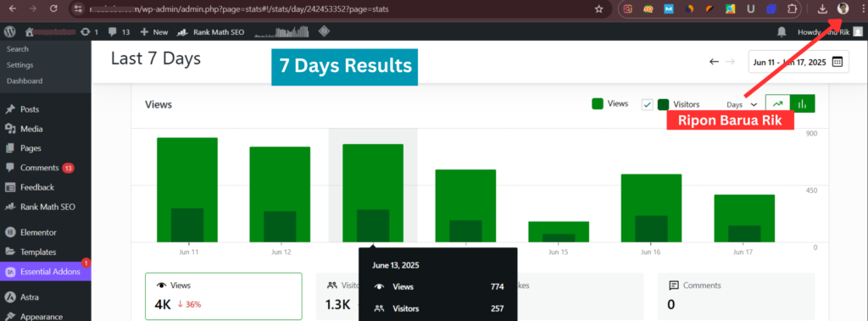Open the dark blue orange crescent extension
Image resolution: width=868 pixels, height=321 pixels.
[x=689, y=8]
